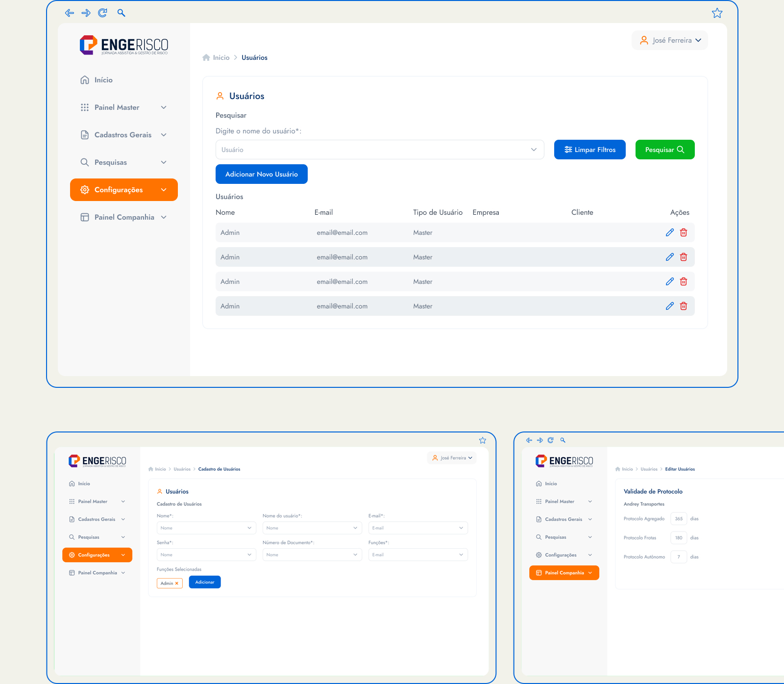Click the Protocolo Agregado days field
The height and width of the screenshot is (684, 784).
678,519
